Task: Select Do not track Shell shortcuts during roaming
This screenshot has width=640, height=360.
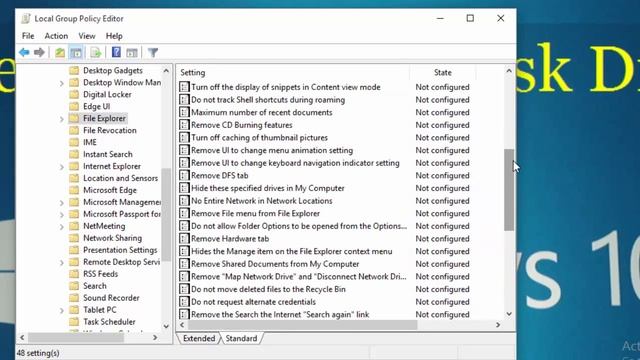Action: (x=268, y=100)
